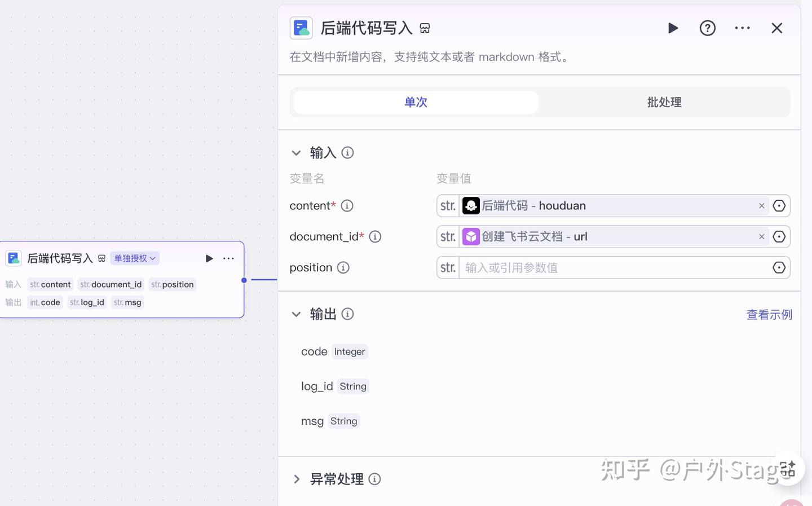Click authorization icon on canvas node title
This screenshot has width=812, height=506.
point(101,258)
